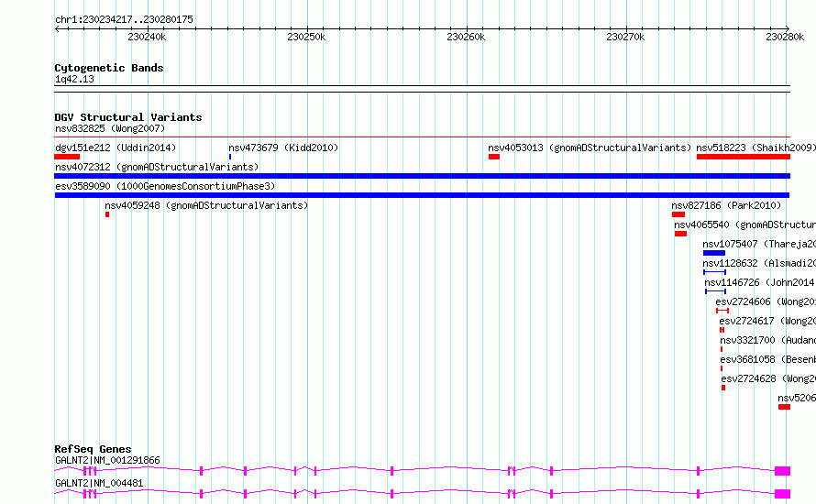Select the red esv2724606 bracket glyph

[x=722, y=311]
